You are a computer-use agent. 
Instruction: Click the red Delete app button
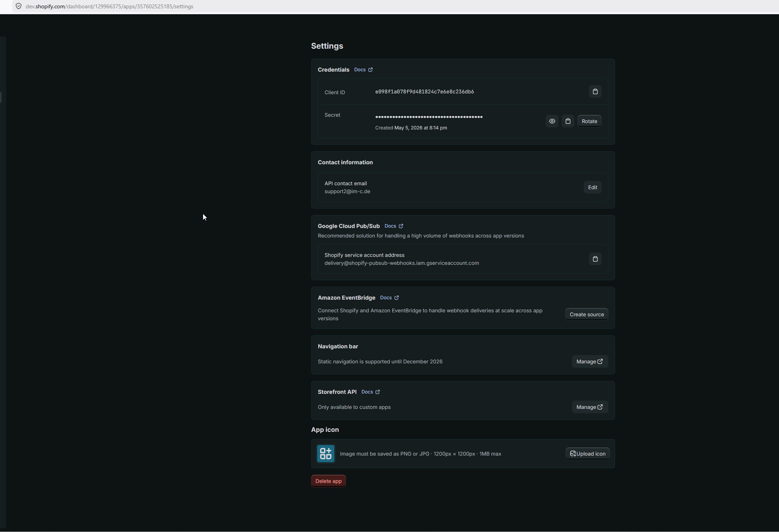(x=329, y=481)
